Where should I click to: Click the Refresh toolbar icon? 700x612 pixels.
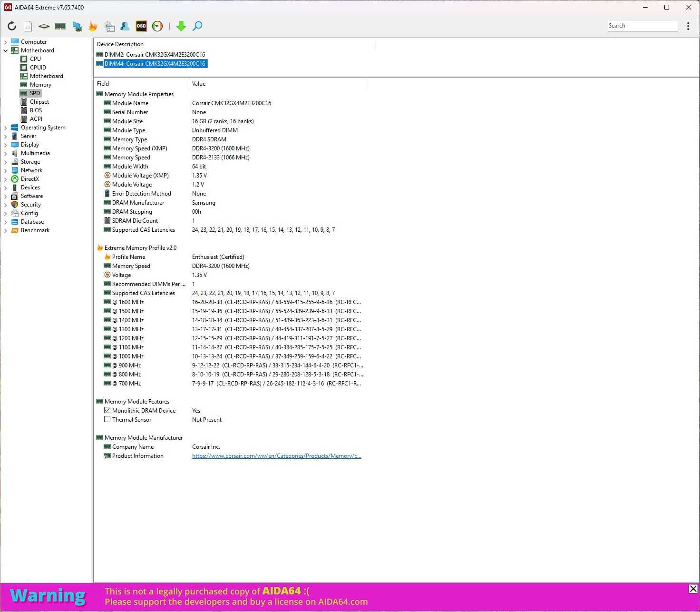[x=12, y=26]
